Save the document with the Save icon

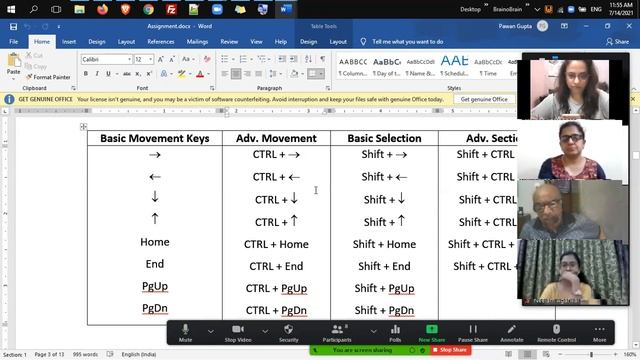tap(13, 27)
